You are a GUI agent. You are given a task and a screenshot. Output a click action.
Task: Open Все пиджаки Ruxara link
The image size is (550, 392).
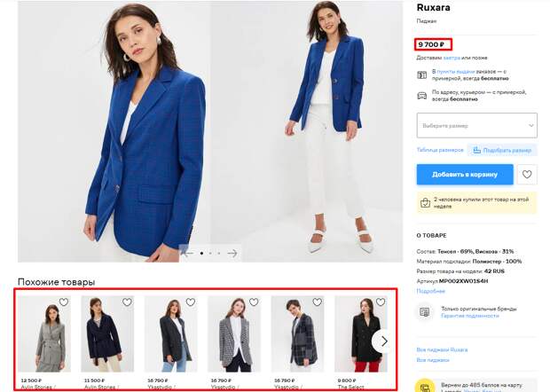point(442,349)
